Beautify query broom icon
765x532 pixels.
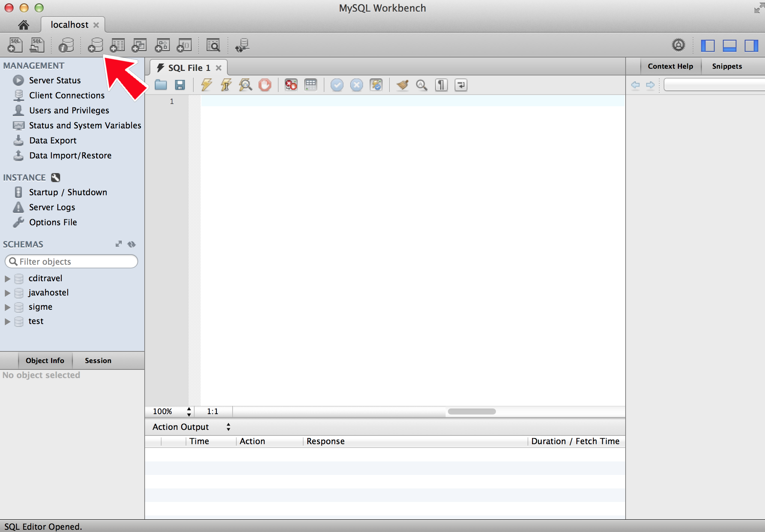click(x=402, y=85)
